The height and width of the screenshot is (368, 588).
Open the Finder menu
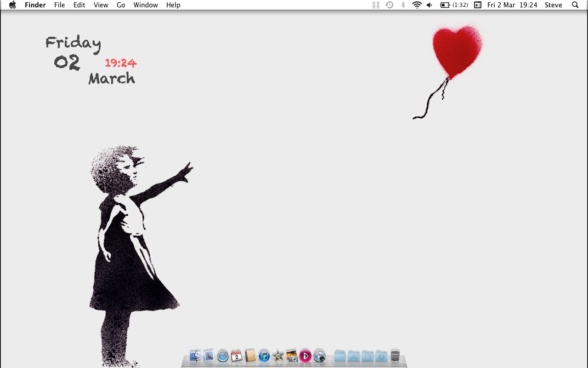click(x=35, y=5)
